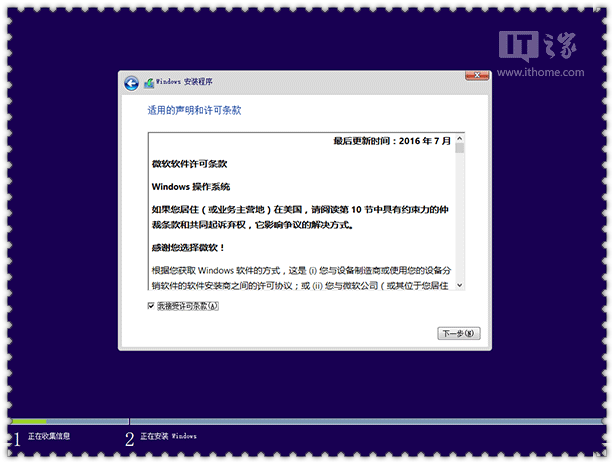The width and height of the screenshot is (614, 464).
Task: Click the license text scrollbar thumb
Action: click(460, 148)
